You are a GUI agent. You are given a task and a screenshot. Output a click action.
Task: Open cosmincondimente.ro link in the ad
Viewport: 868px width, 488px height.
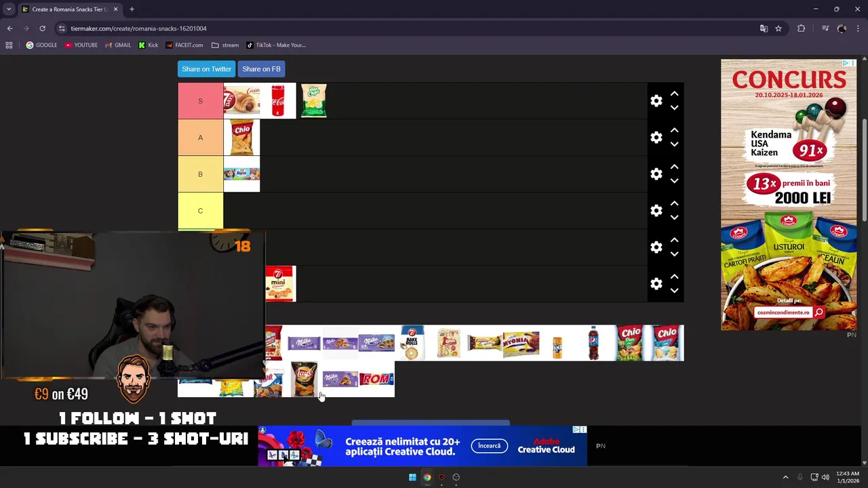click(789, 312)
